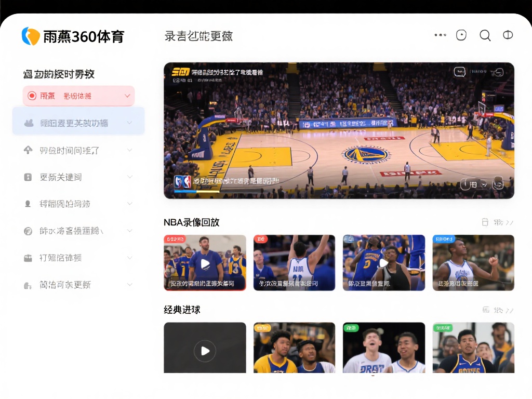
Task: Click the half-circle theme icon in header
Action: (x=508, y=35)
